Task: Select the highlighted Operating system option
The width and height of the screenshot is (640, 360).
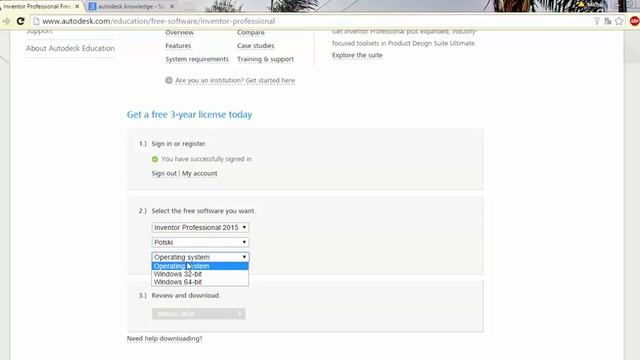Action: (200, 266)
